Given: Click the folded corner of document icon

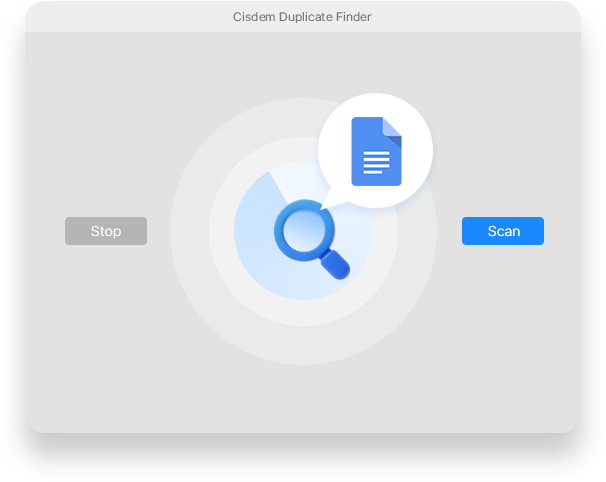Looking at the screenshot, I should (392, 128).
